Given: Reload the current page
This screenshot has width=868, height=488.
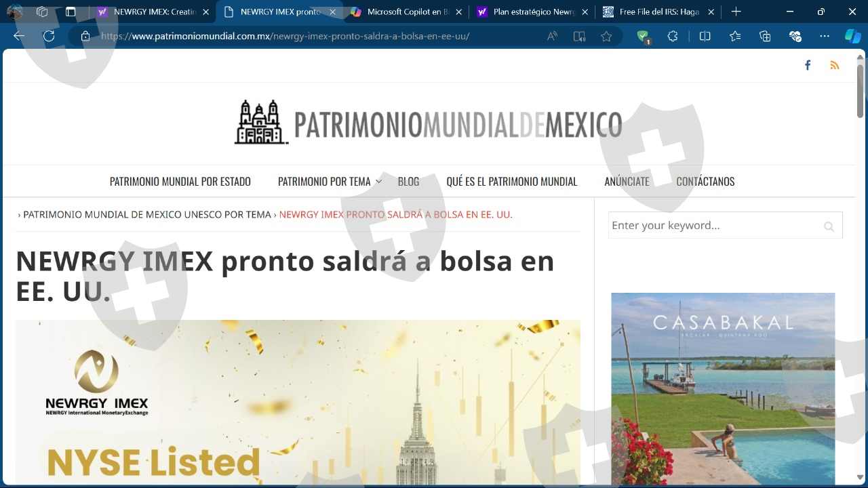Looking at the screenshot, I should click(49, 37).
